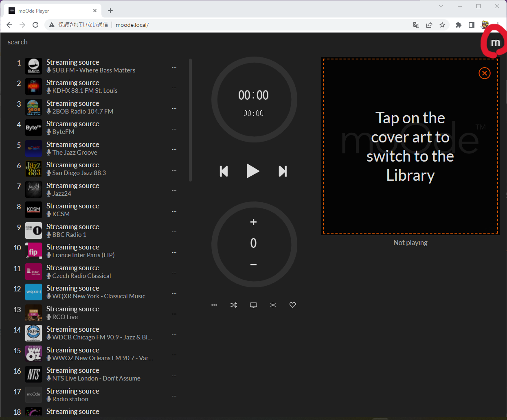Open the ellipsis menu for BBC Radio 1
The height and width of the screenshot is (420, 507).
[174, 232]
